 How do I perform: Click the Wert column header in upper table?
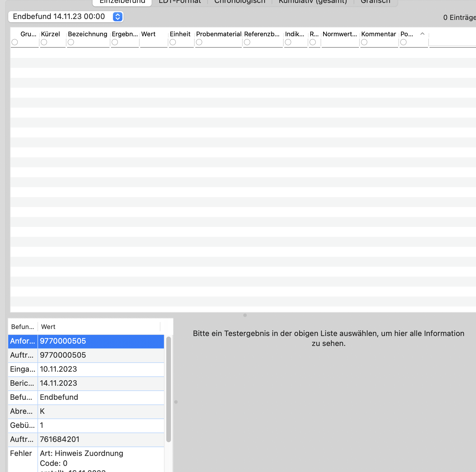click(x=148, y=34)
